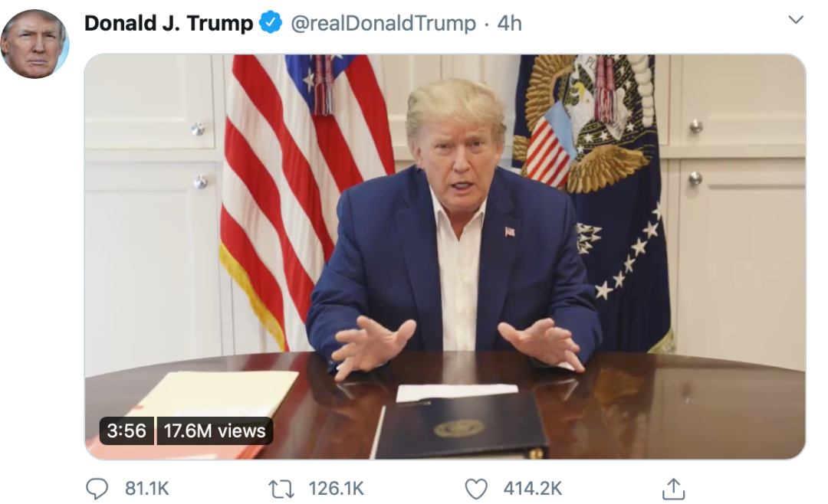Image resolution: width=828 pixels, height=504 pixels.
Task: Play the embedded video
Action: [x=445, y=257]
